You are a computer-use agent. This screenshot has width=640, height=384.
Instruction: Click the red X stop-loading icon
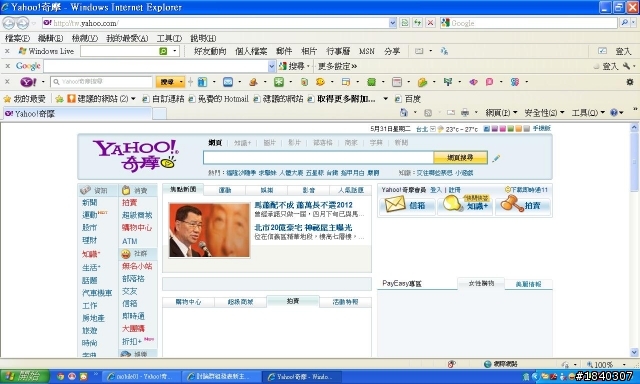click(430, 23)
